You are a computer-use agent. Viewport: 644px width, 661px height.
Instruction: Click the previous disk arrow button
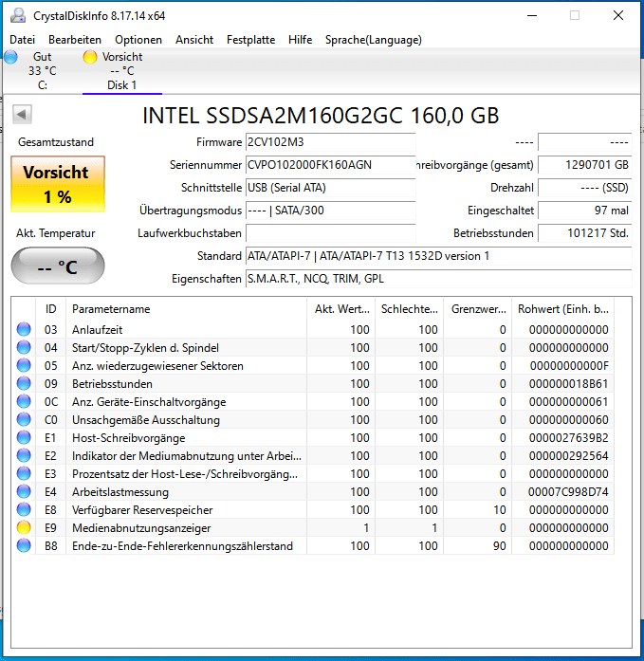(x=22, y=114)
